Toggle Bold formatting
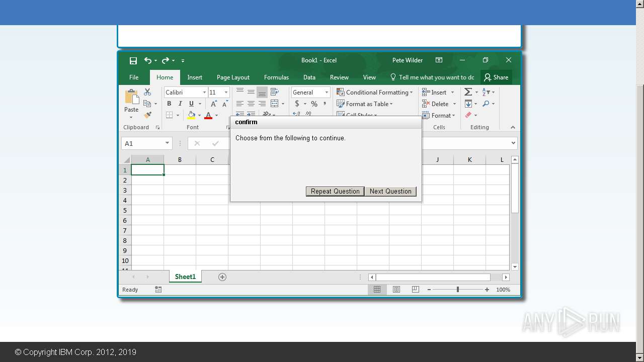644x362 pixels. pos(169,104)
